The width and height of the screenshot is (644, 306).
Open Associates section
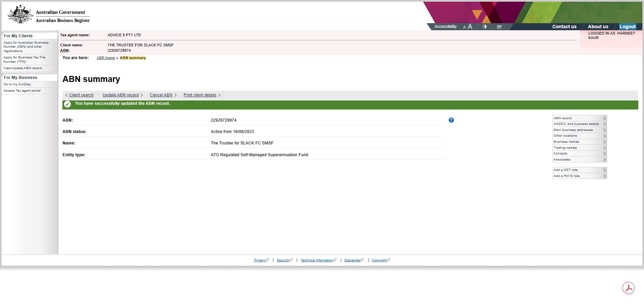(x=579, y=160)
